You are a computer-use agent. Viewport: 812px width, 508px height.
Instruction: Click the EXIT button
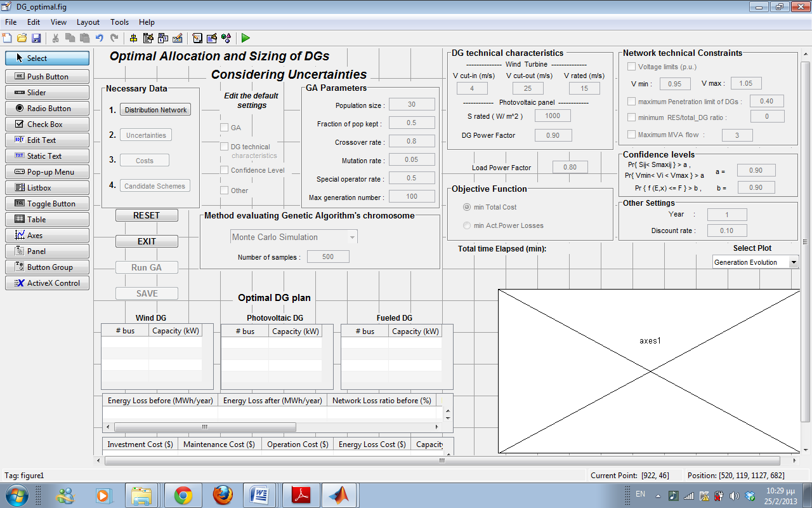[x=147, y=241]
